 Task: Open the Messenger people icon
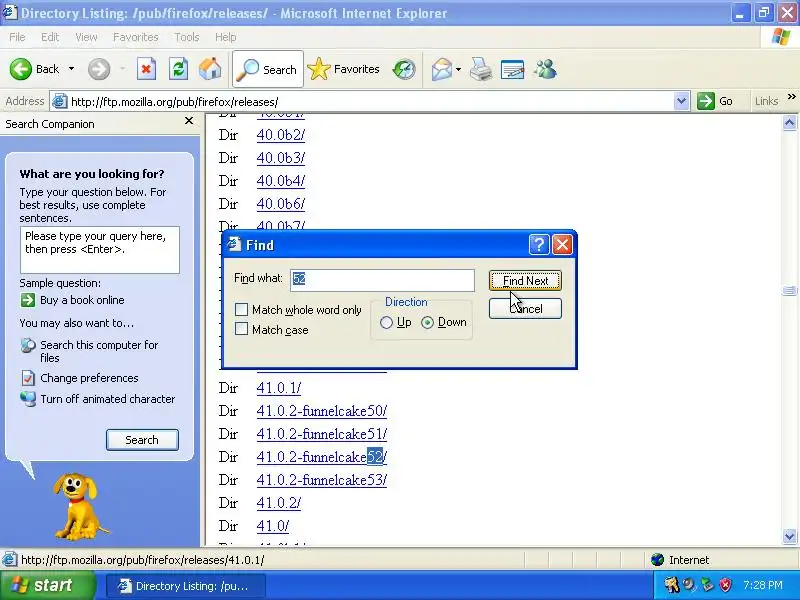point(545,69)
